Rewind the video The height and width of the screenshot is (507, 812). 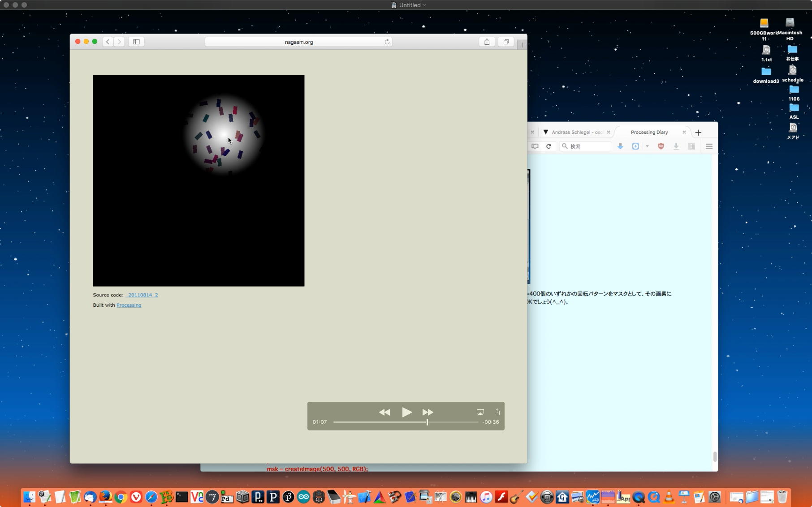coord(384,412)
